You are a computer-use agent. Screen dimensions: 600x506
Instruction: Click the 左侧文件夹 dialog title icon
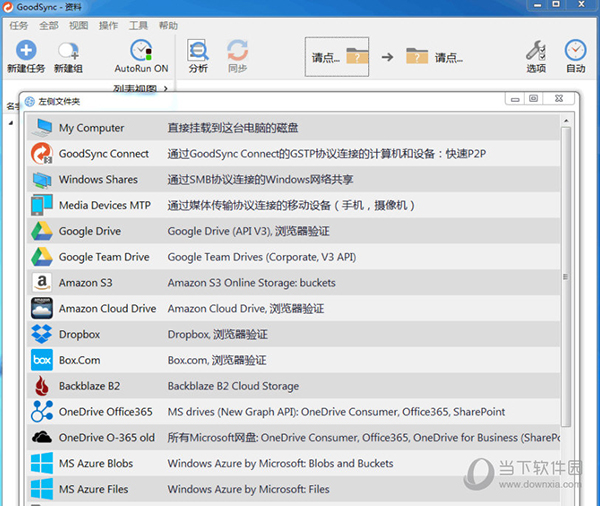coord(29,101)
